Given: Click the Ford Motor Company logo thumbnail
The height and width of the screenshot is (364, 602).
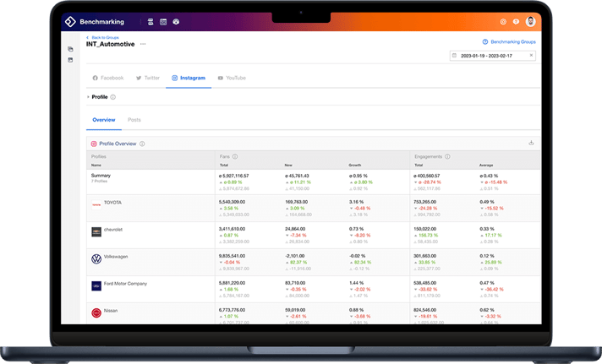Looking at the screenshot, I should [96, 285].
